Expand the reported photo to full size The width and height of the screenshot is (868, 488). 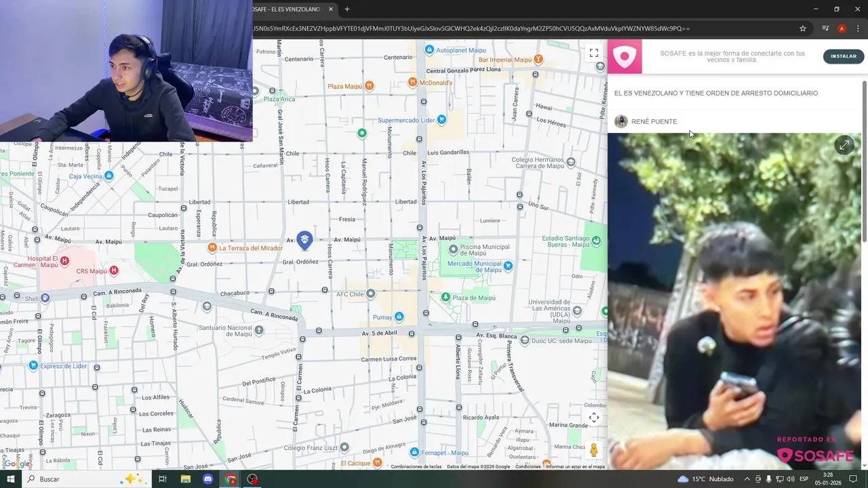click(x=844, y=145)
